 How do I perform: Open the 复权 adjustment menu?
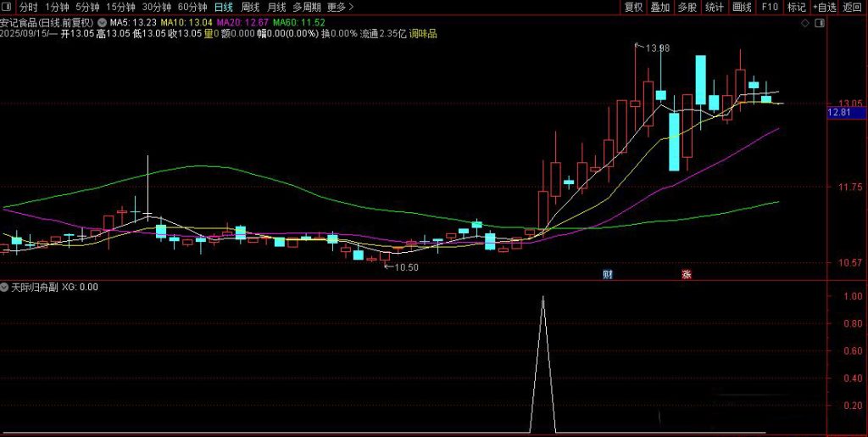click(633, 8)
